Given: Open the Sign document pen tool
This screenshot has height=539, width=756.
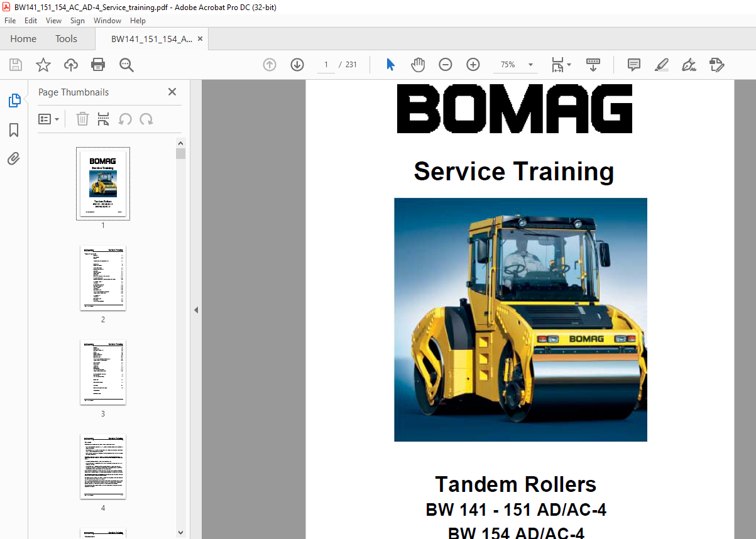Looking at the screenshot, I should pos(689,65).
